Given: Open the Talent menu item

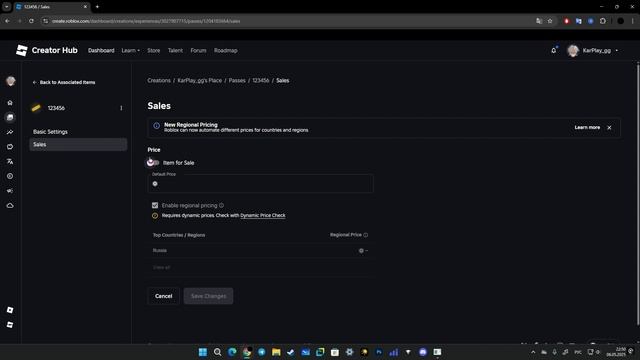Looking at the screenshot, I should pos(175,51).
